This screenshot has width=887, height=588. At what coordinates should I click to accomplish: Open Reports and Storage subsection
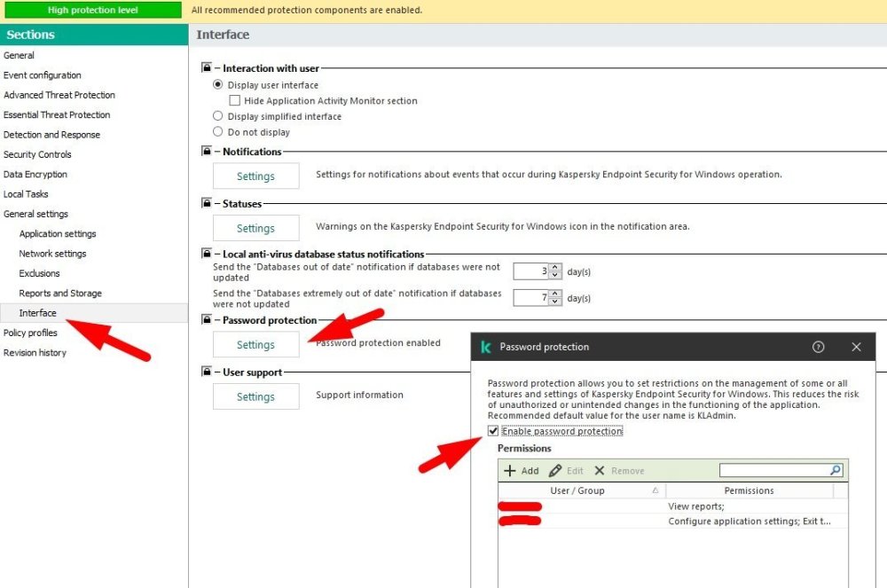tap(60, 293)
